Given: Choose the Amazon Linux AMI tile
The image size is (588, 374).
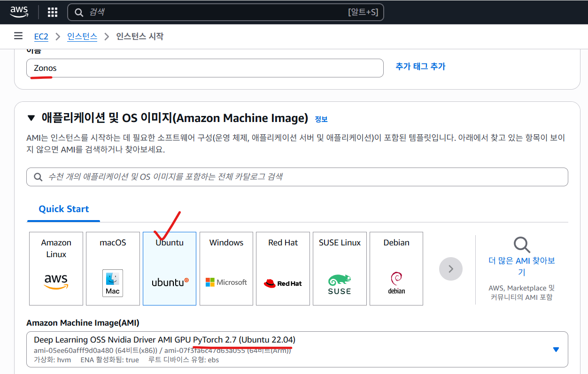Looking at the screenshot, I should (56, 268).
